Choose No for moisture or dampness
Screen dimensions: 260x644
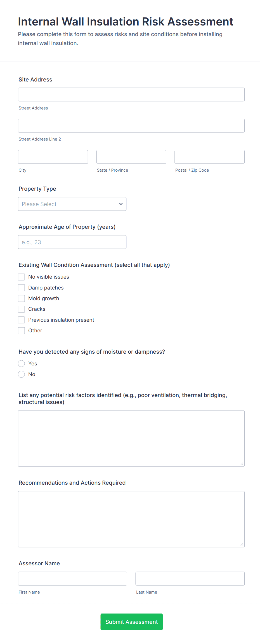(x=22, y=374)
